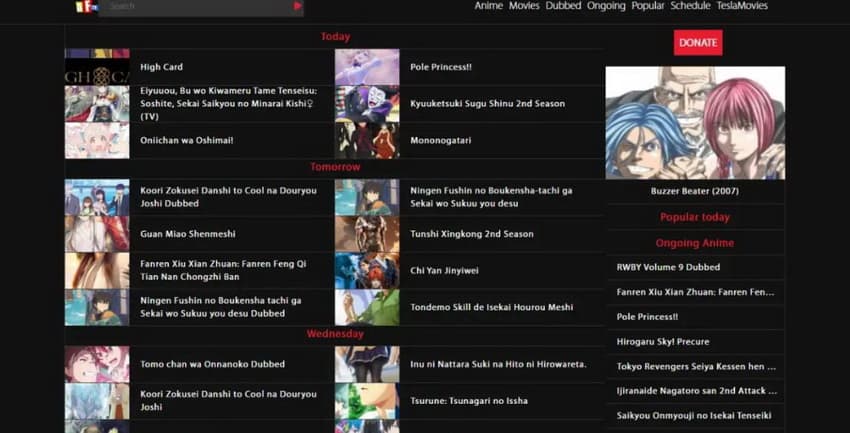Viewport: 850px width, 433px height.
Task: Open Ningen Fushin Sukuu you desu Dubbed
Action: 221,307
